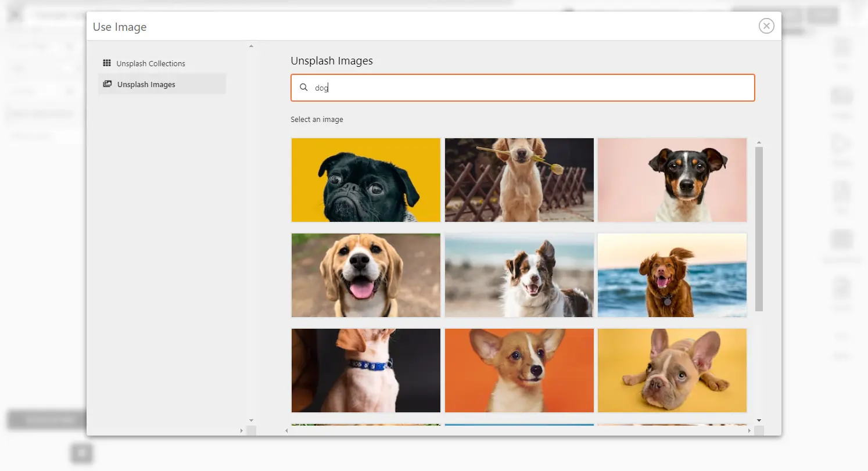868x471 pixels.
Task: Select the Australian shepherd at the beach
Action: pos(519,275)
